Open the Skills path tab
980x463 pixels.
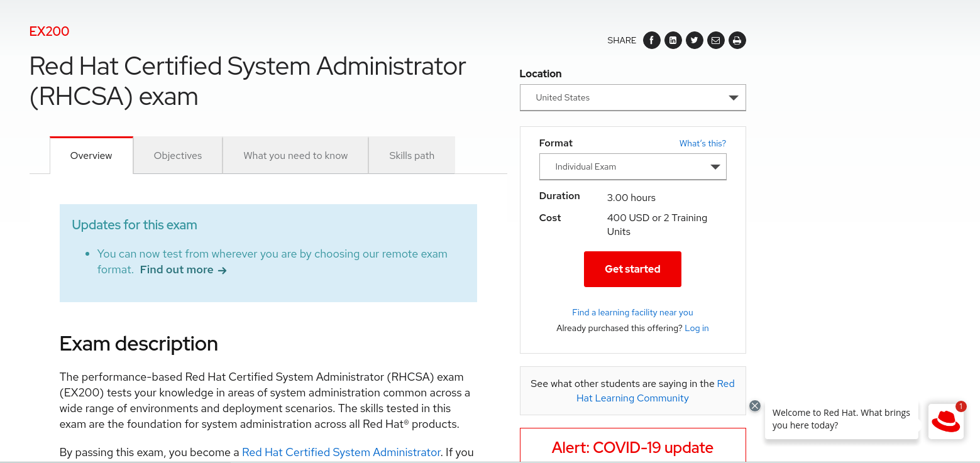(411, 155)
